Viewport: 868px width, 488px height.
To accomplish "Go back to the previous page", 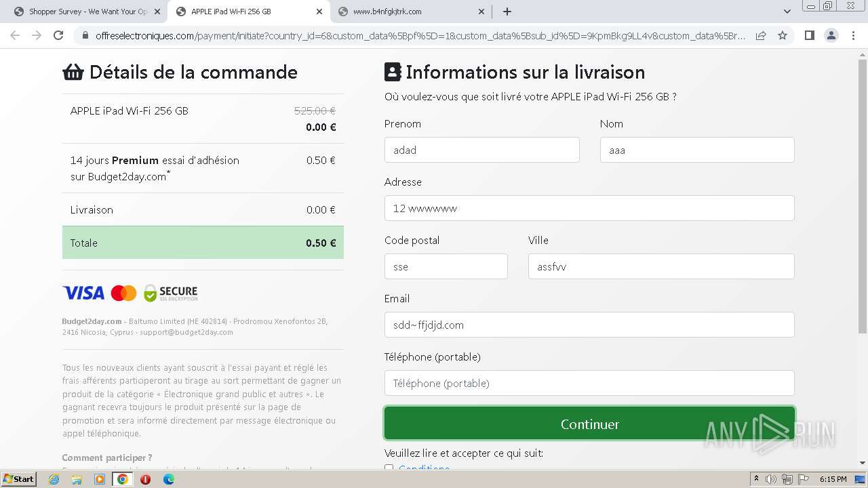I will (x=15, y=35).
